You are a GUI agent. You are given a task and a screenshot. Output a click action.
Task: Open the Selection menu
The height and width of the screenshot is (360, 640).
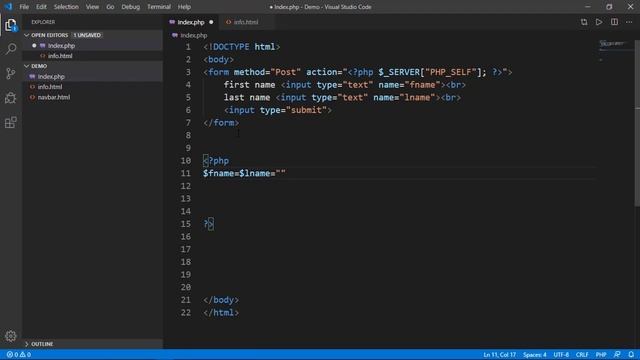tap(66, 7)
